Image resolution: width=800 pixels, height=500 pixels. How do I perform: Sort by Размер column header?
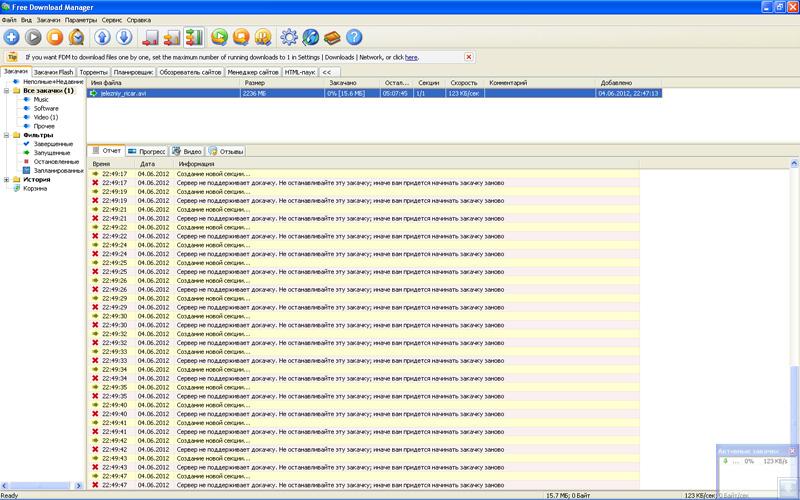[282, 83]
